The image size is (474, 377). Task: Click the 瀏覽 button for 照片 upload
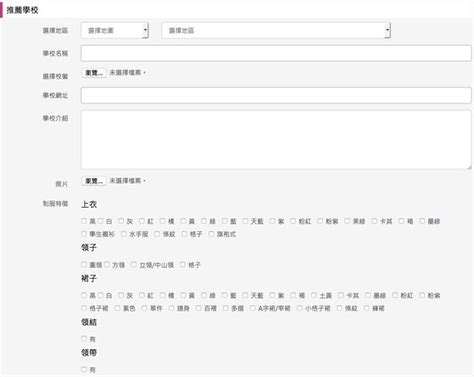tap(94, 181)
